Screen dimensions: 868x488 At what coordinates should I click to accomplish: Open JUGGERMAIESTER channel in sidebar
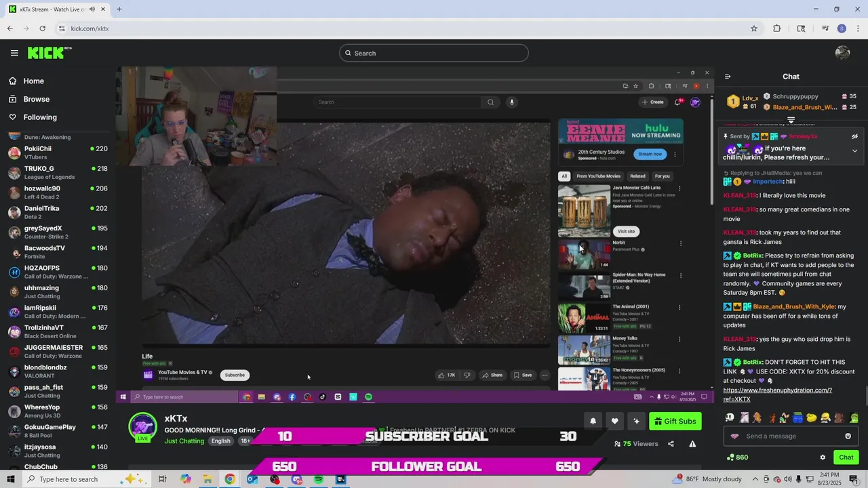[x=58, y=351]
